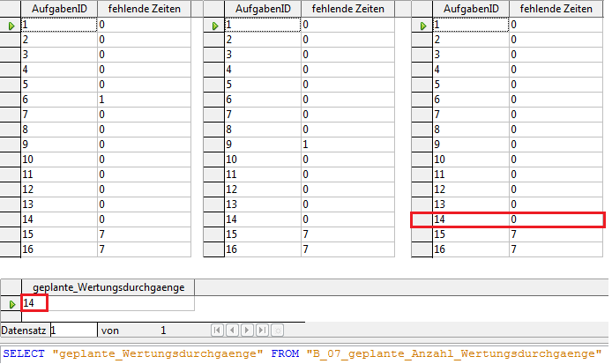Click the new record navigation button
This screenshot has height=364, width=612.
tap(277, 330)
